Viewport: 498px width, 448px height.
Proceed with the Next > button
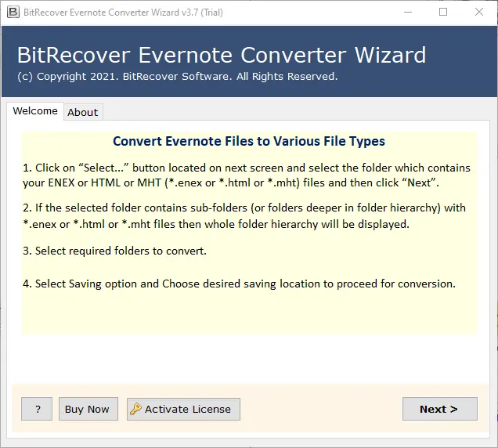pos(439,409)
